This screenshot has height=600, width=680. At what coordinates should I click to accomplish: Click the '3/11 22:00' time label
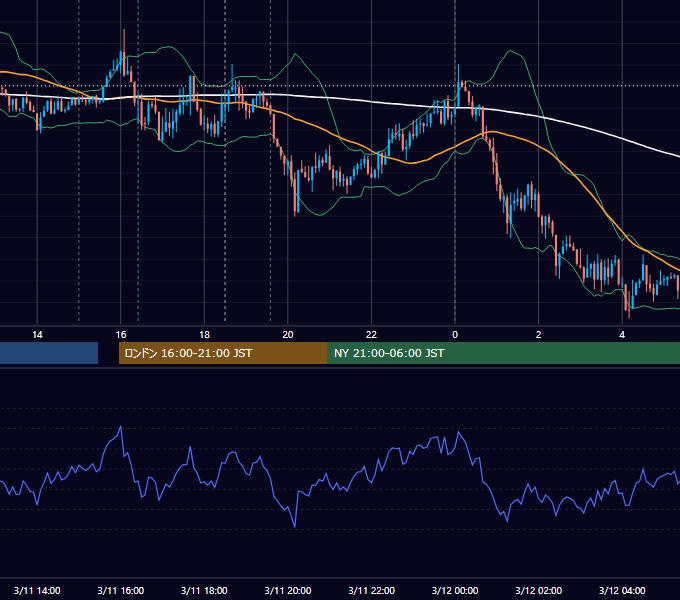pyautogui.click(x=372, y=590)
